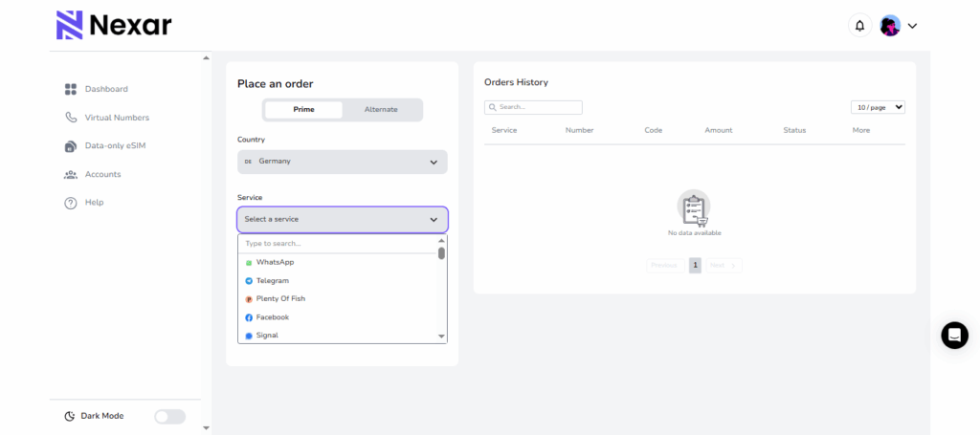Click the Dashboard grid icon
Screen dimensions: 980x435
[x=71, y=89]
